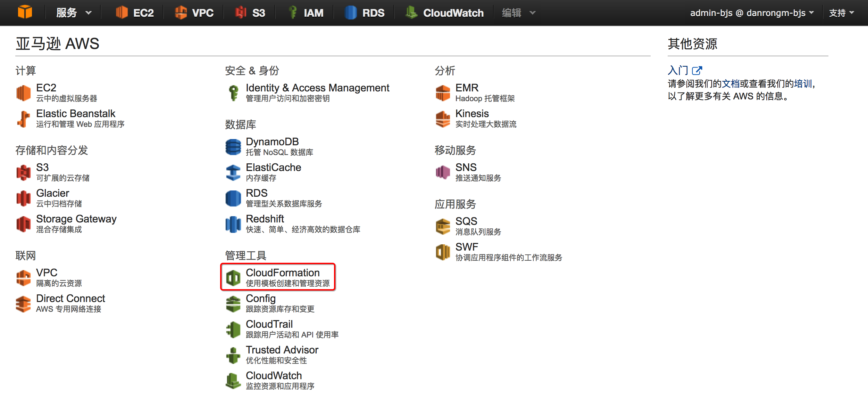The height and width of the screenshot is (399, 868).
Task: Click the SNS service icon
Action: point(443,172)
